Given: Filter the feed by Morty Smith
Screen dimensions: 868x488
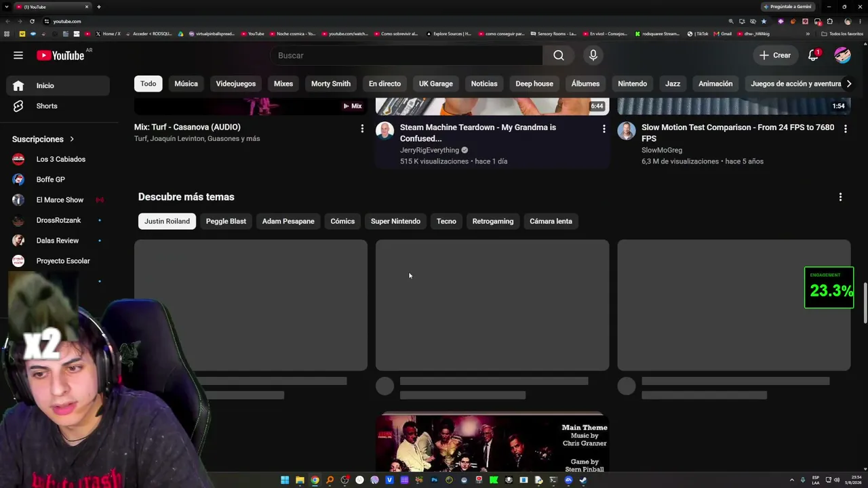Looking at the screenshot, I should coord(331,84).
